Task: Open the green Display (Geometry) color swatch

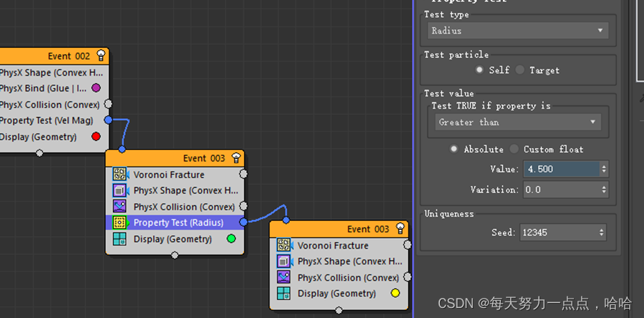Action: click(231, 239)
